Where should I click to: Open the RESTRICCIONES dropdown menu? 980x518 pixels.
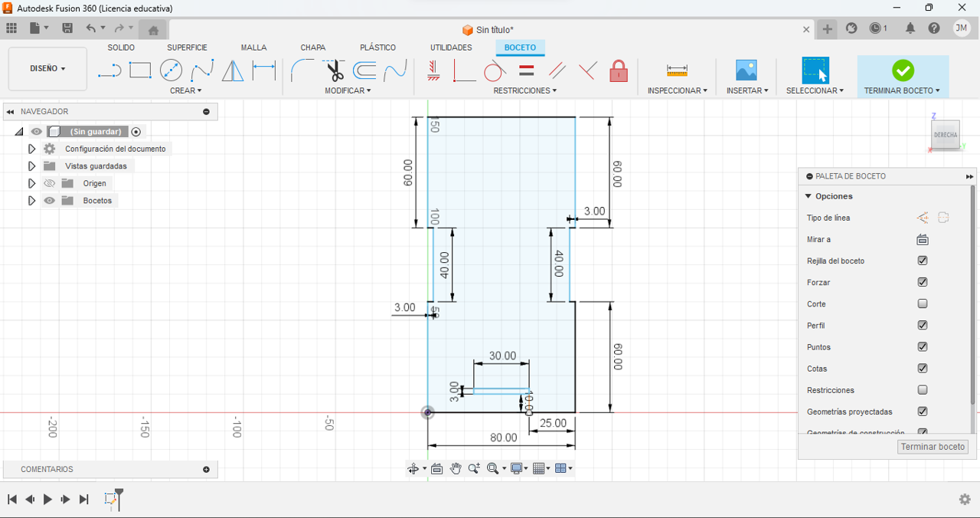(x=525, y=90)
